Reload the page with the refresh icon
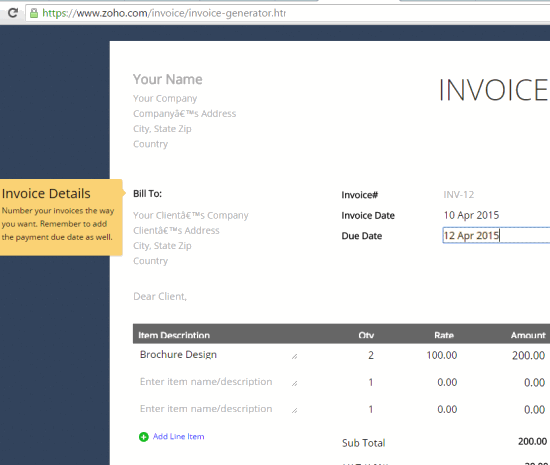550x465 pixels. point(13,13)
